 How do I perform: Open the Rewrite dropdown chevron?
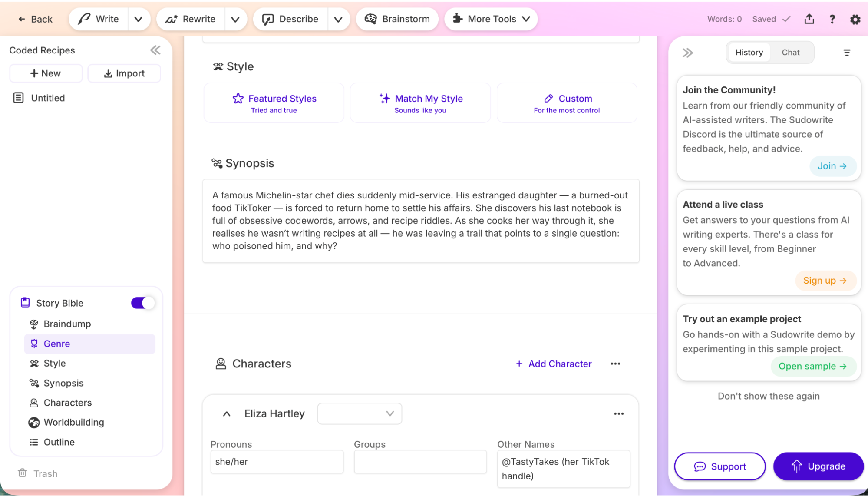click(235, 19)
